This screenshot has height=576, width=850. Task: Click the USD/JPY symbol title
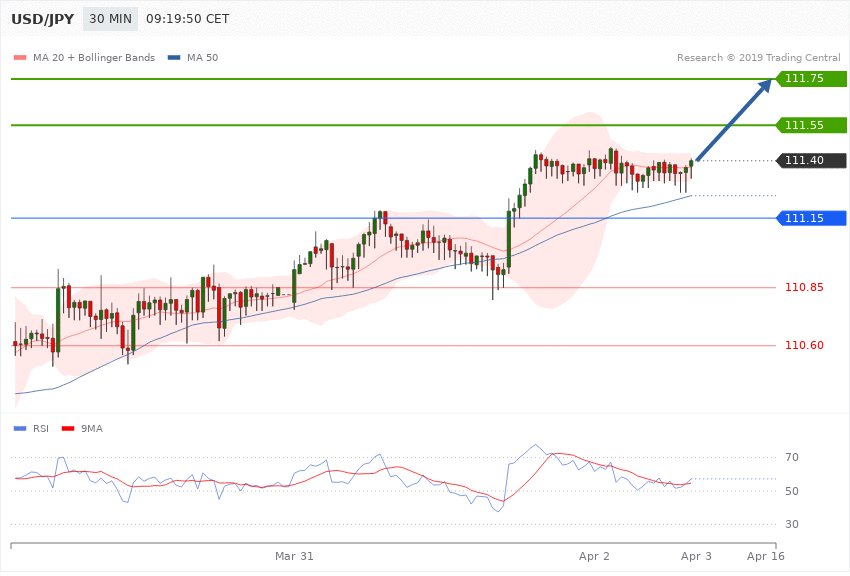pos(42,19)
